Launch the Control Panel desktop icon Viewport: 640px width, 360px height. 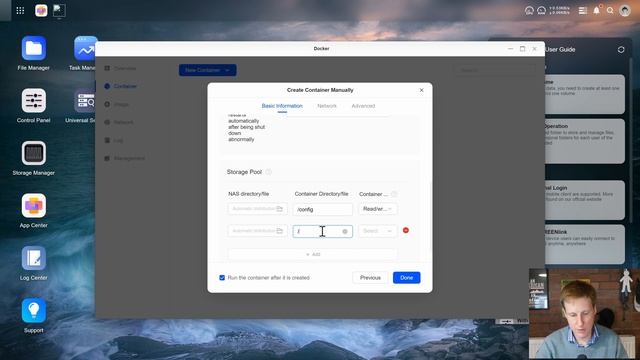coord(33,100)
